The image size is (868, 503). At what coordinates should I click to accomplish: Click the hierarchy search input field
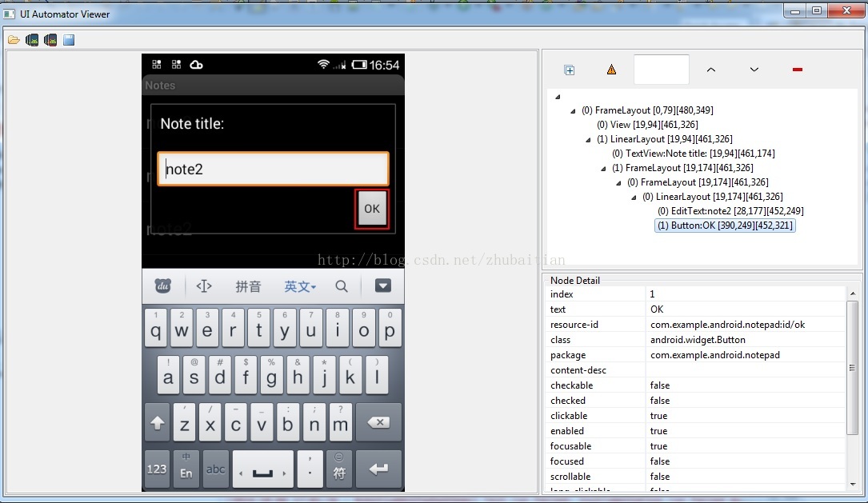(x=662, y=70)
